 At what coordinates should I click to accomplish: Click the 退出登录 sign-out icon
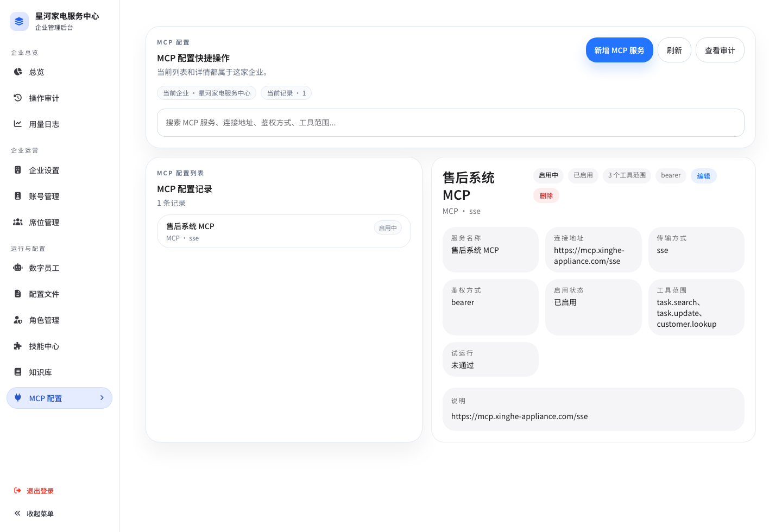(17, 490)
